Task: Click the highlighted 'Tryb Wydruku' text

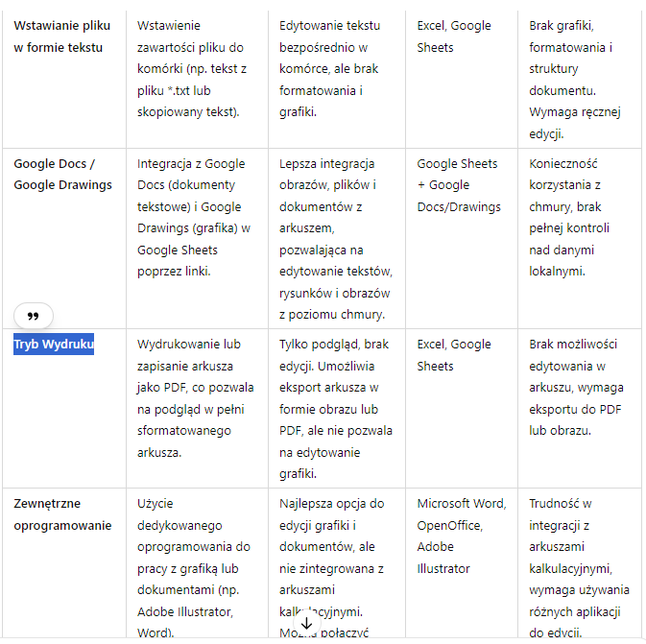Action: point(54,345)
